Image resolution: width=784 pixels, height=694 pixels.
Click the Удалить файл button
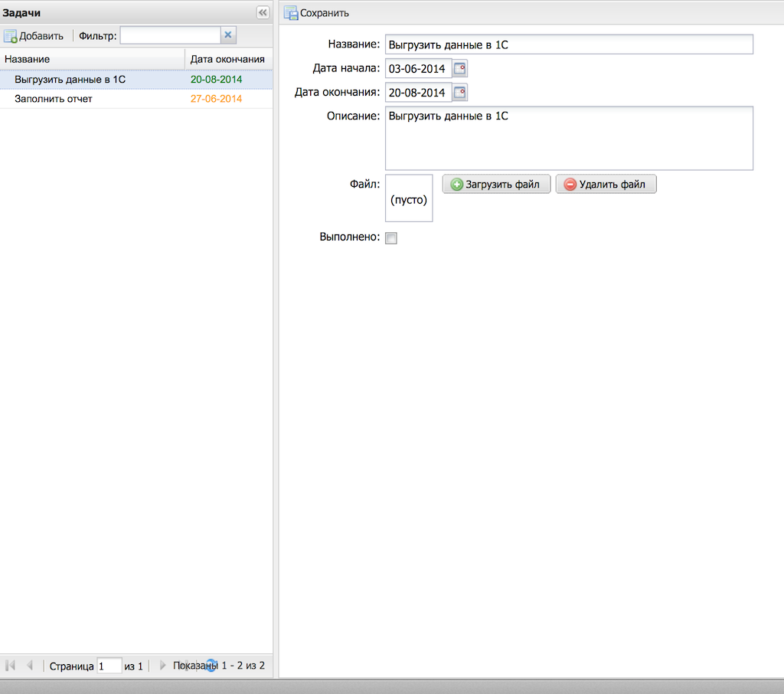pyautogui.click(x=606, y=184)
